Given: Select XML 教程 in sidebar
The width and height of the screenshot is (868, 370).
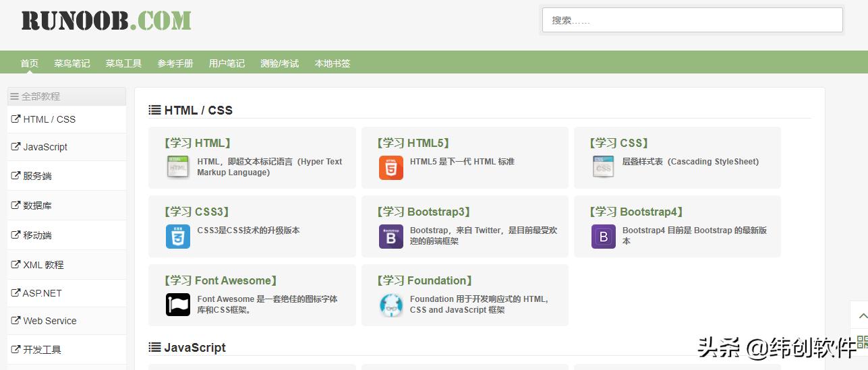Looking at the screenshot, I should (x=67, y=265).
